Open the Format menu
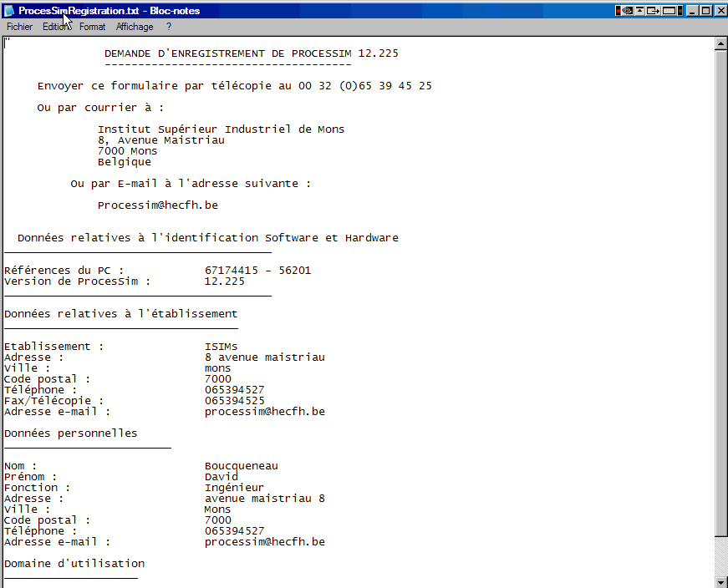 point(93,27)
